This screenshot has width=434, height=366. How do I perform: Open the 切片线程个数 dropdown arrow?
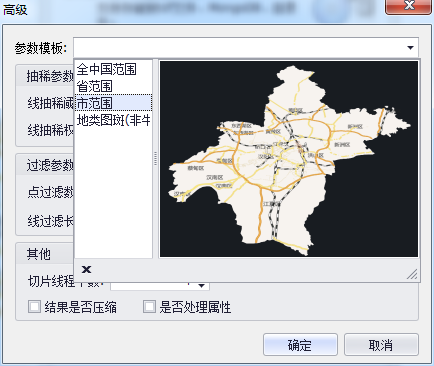click(201, 286)
